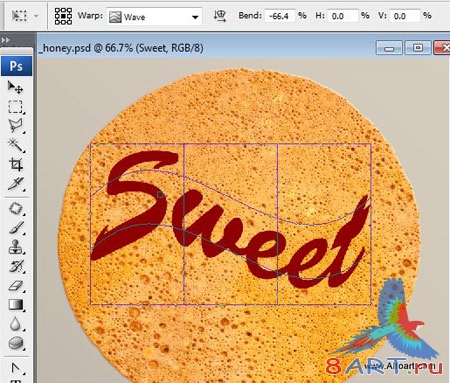Image resolution: width=450 pixels, height=383 pixels.
Task: Select the Healing Brush tool
Action: (15, 208)
